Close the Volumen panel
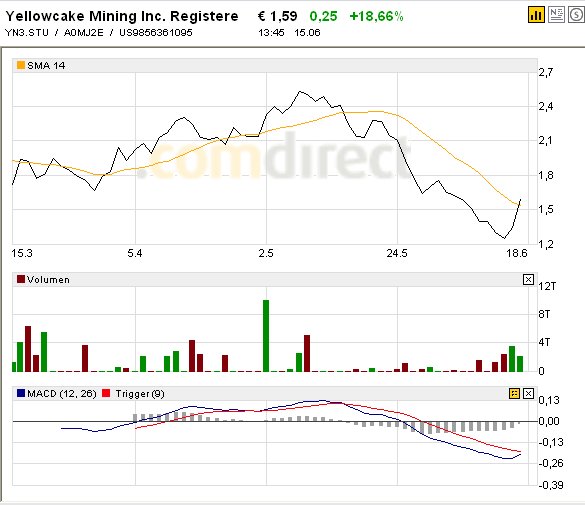Image resolution: width=585 pixels, height=505 pixels. coord(528,279)
